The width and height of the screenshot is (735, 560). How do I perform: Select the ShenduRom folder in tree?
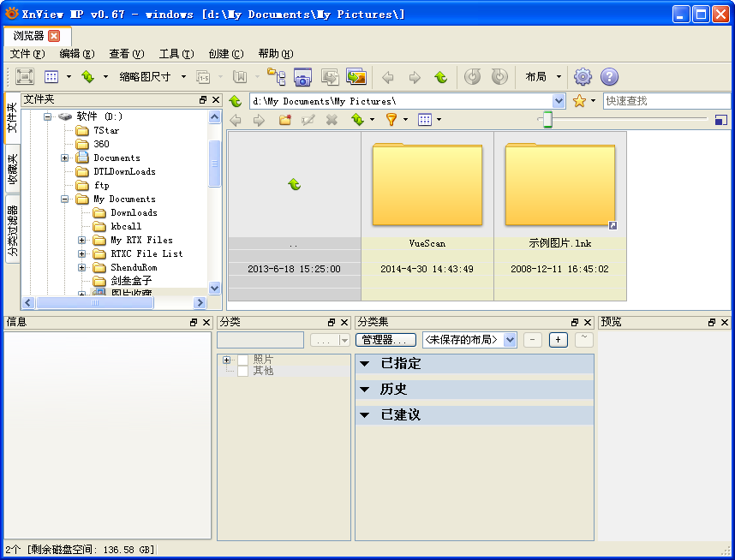pyautogui.click(x=134, y=267)
